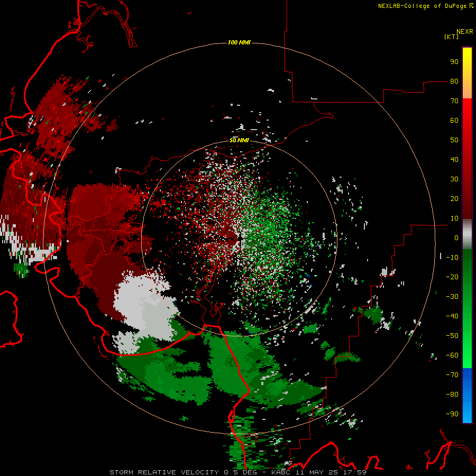Click the -70 value on the velocity scale
The image size is (476, 476).
pyautogui.click(x=452, y=375)
